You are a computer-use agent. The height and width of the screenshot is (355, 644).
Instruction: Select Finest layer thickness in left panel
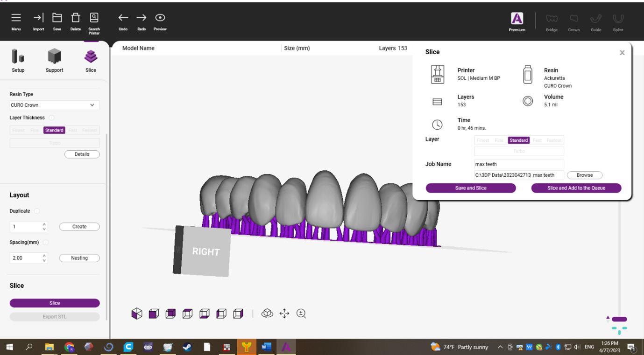pos(19,130)
